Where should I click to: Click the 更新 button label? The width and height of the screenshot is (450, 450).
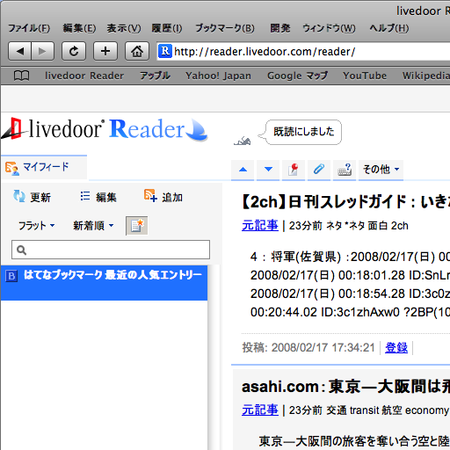tap(40, 197)
